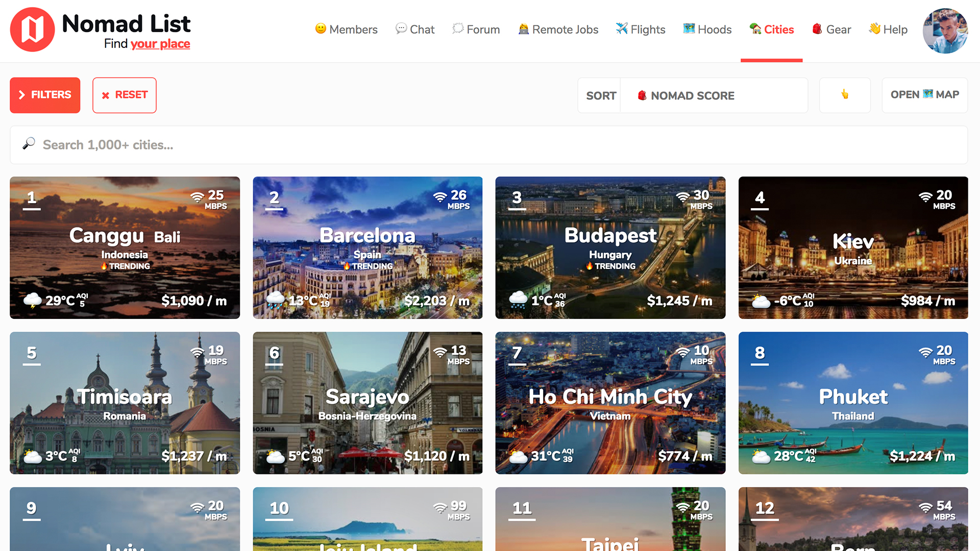The height and width of the screenshot is (551, 980).
Task: Reset all city filters
Action: click(125, 95)
